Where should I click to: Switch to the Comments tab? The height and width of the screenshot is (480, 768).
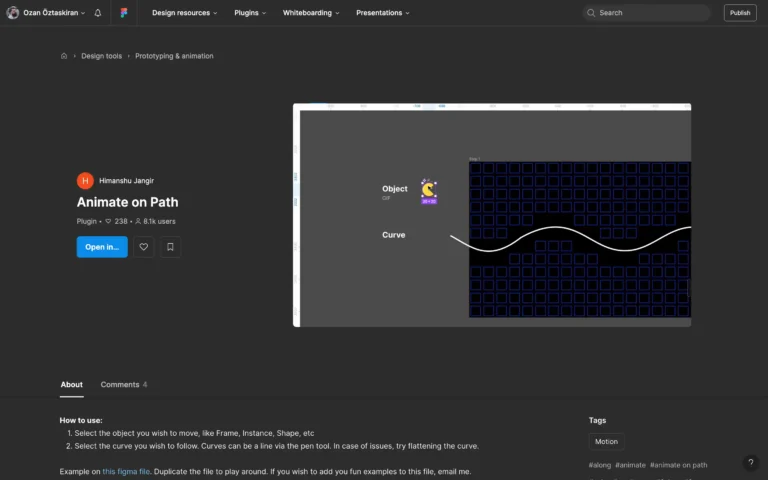click(124, 384)
